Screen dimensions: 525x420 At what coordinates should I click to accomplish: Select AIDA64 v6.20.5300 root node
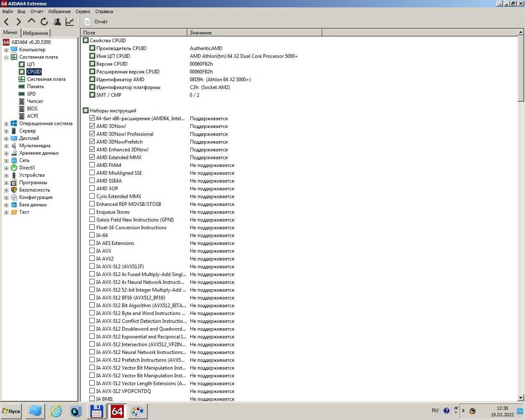point(31,42)
